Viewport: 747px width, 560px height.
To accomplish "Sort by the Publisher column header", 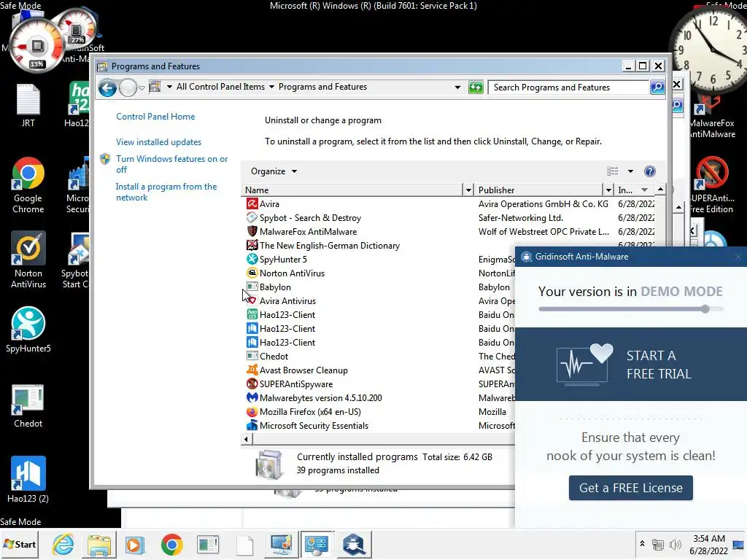I will pos(540,190).
